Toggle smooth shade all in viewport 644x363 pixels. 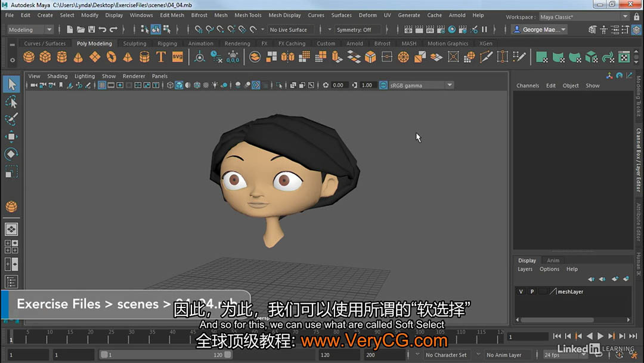point(179,85)
